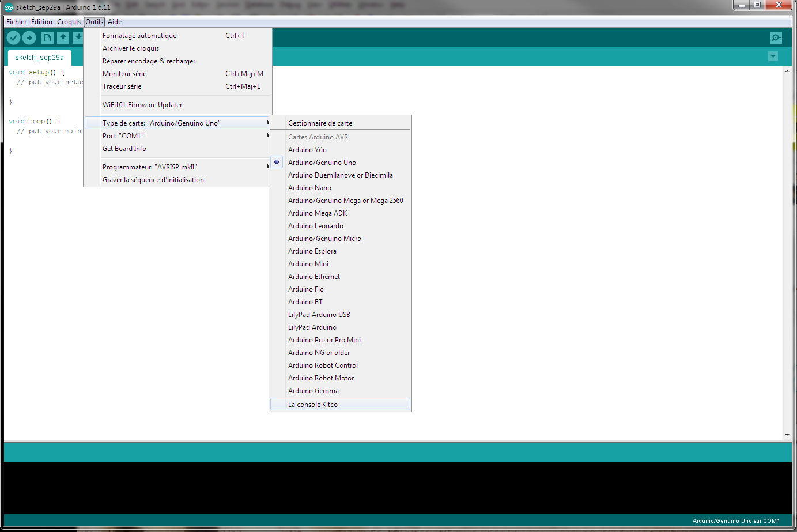The height and width of the screenshot is (532, 797).
Task: Select Formatage automatique menu entry
Action: coord(139,36)
